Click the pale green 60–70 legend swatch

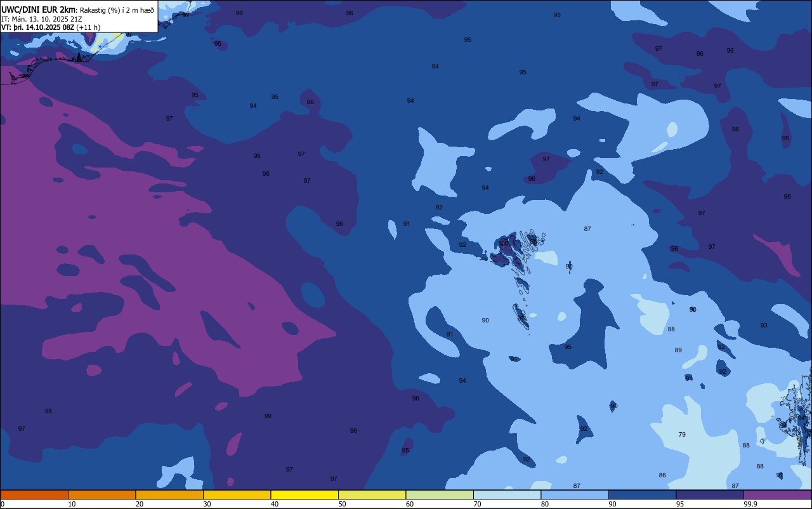pos(440,494)
